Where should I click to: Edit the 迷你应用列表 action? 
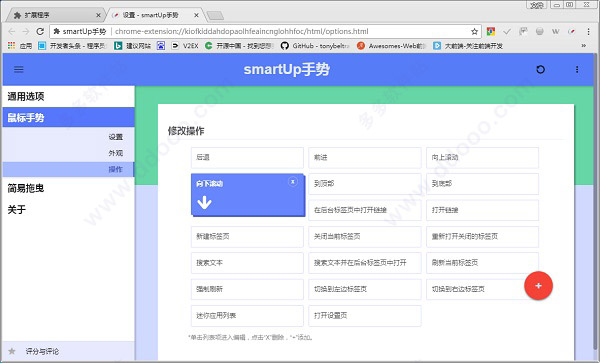pyautogui.click(x=247, y=316)
